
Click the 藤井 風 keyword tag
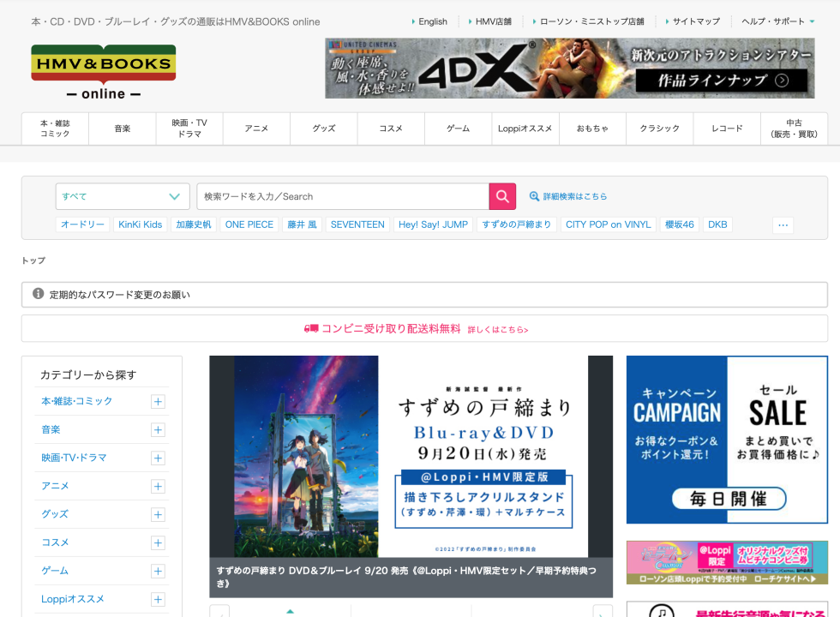point(302,225)
